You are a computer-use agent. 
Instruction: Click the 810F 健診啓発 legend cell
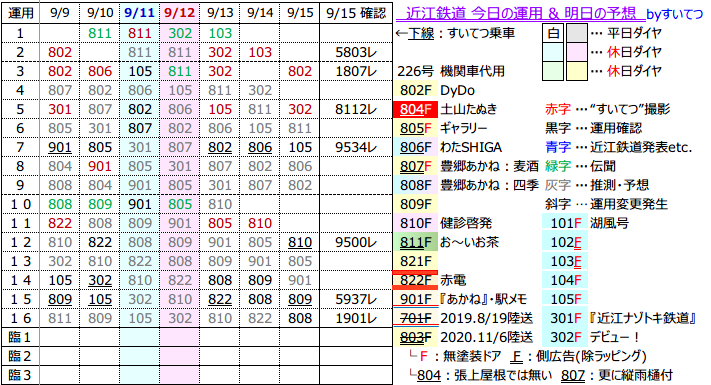415,223
